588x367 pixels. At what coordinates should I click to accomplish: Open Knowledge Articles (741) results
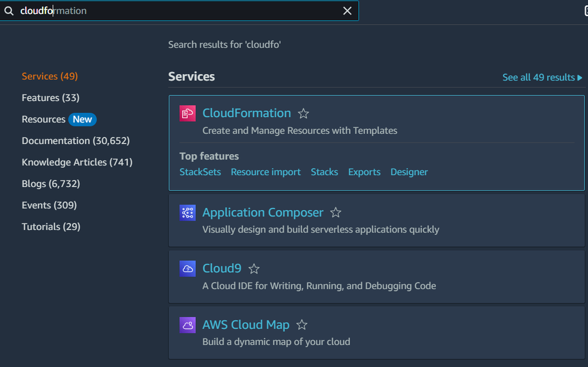pos(77,162)
